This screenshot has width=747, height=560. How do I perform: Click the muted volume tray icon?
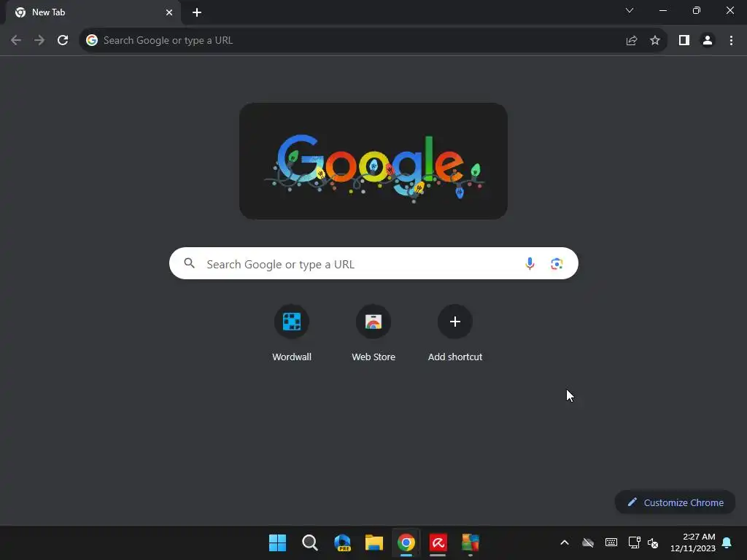pos(653,542)
